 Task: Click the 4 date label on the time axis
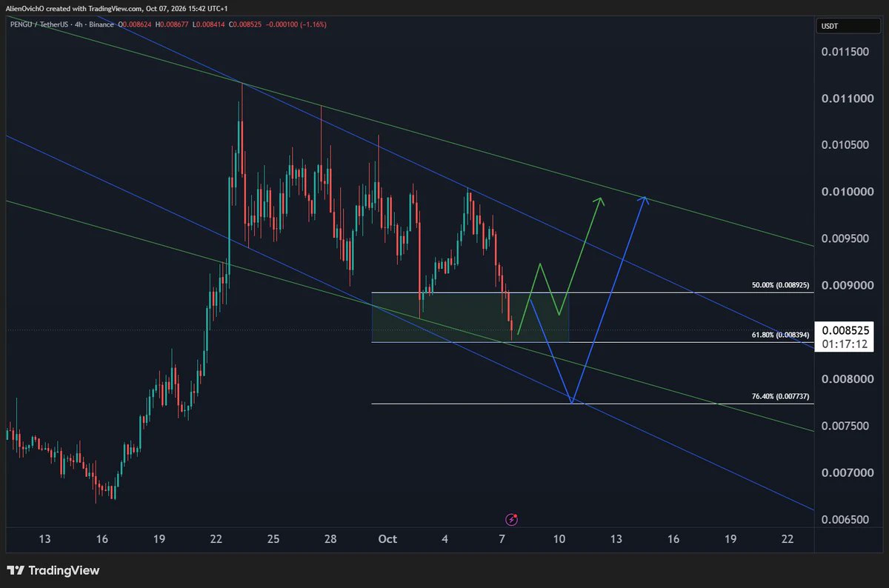coord(444,539)
